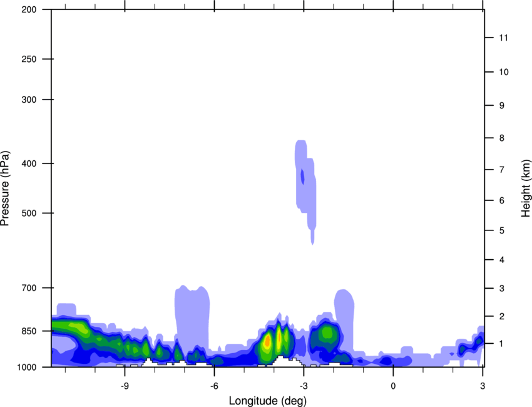
Task: Select the 700 pressure tick label
Action: pos(29,288)
